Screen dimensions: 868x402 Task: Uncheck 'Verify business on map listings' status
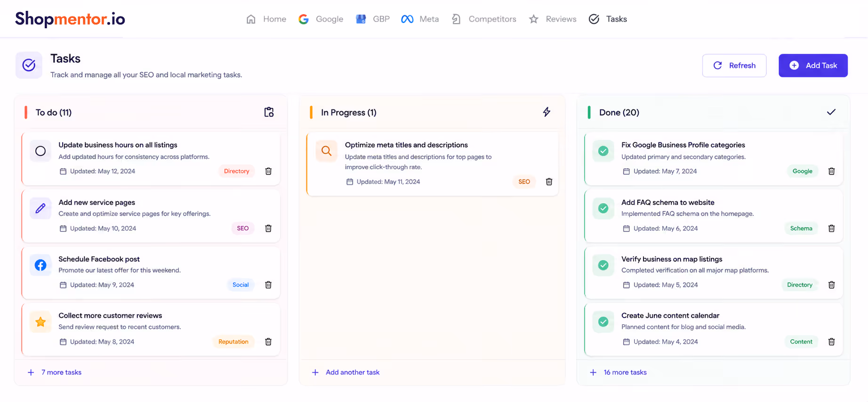coord(603,265)
